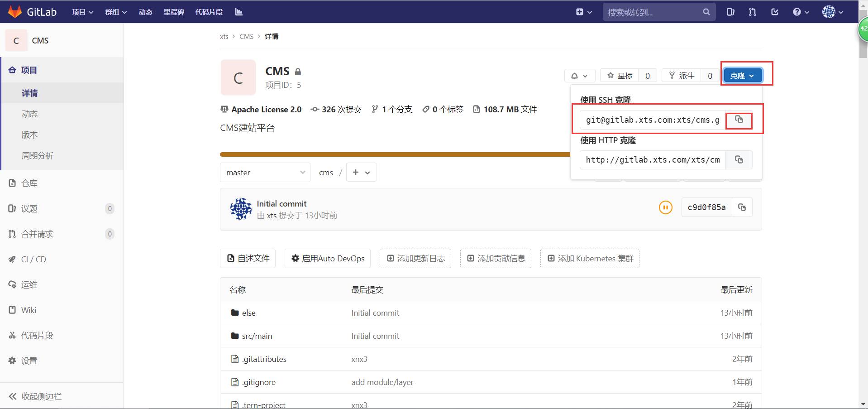Copy the SSH clone URL
The width and height of the screenshot is (868, 409).
739,120
